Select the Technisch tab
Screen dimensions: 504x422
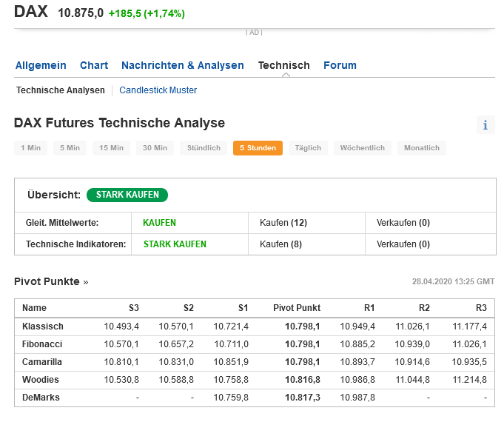(283, 65)
